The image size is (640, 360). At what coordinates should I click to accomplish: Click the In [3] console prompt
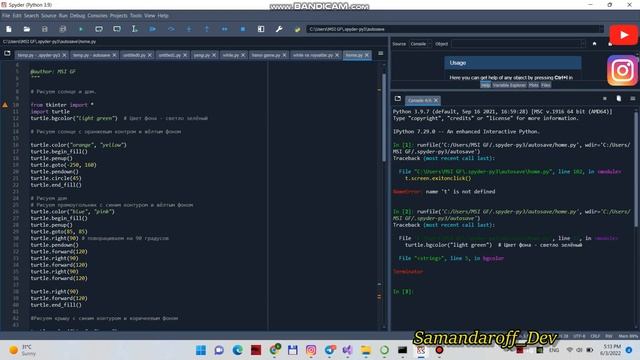(403, 291)
